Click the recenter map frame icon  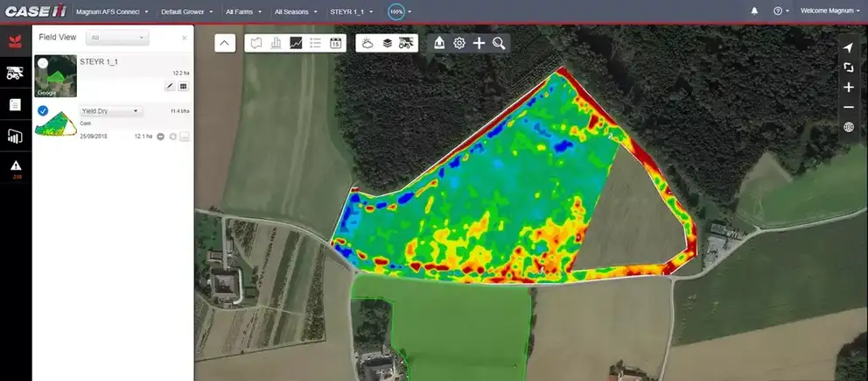[x=848, y=67]
